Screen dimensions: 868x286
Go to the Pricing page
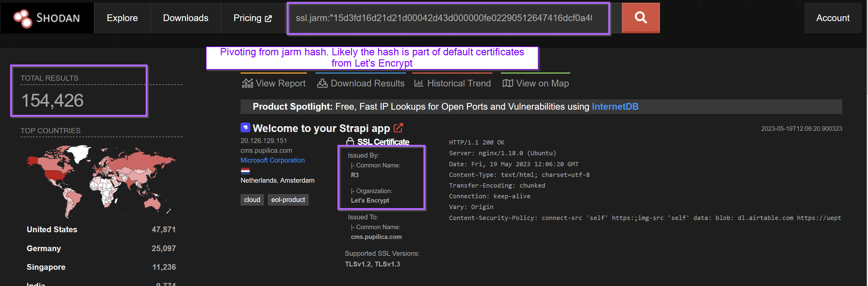pos(252,18)
